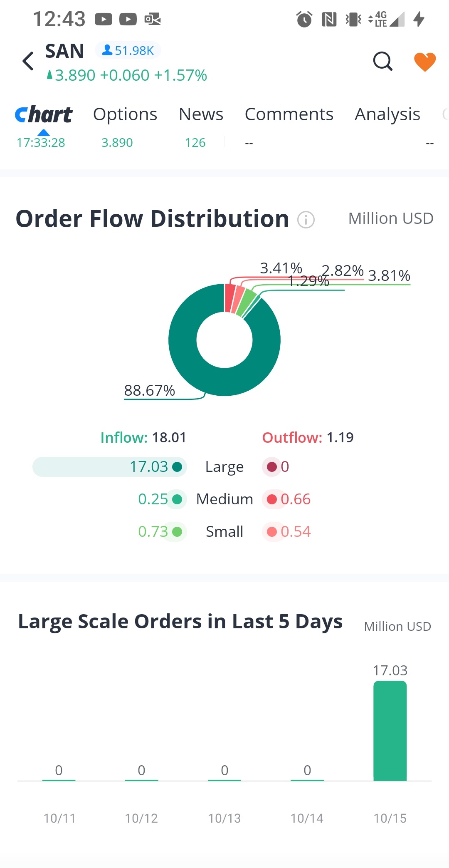Tap the back arrow icon
Viewport: 449px width, 868px height.
point(28,61)
